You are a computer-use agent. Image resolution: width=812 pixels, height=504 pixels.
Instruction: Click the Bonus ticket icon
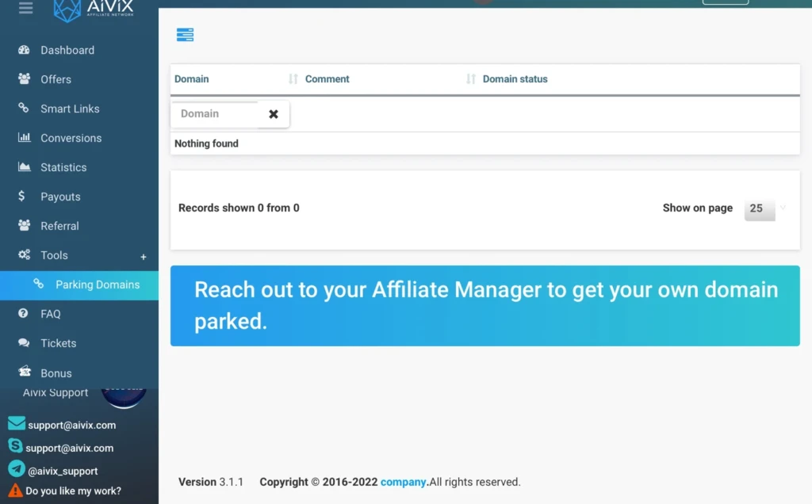point(25,371)
